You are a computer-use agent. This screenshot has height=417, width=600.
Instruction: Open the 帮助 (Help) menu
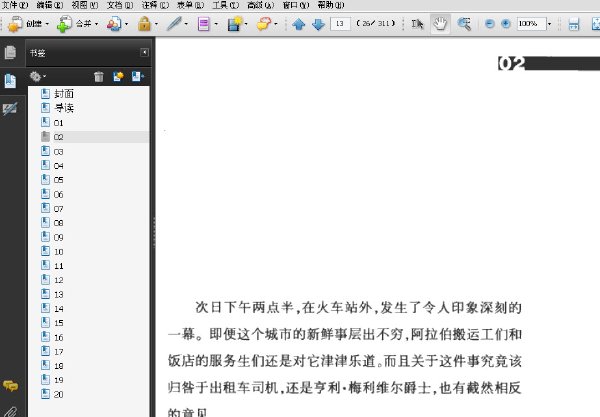(331, 5)
